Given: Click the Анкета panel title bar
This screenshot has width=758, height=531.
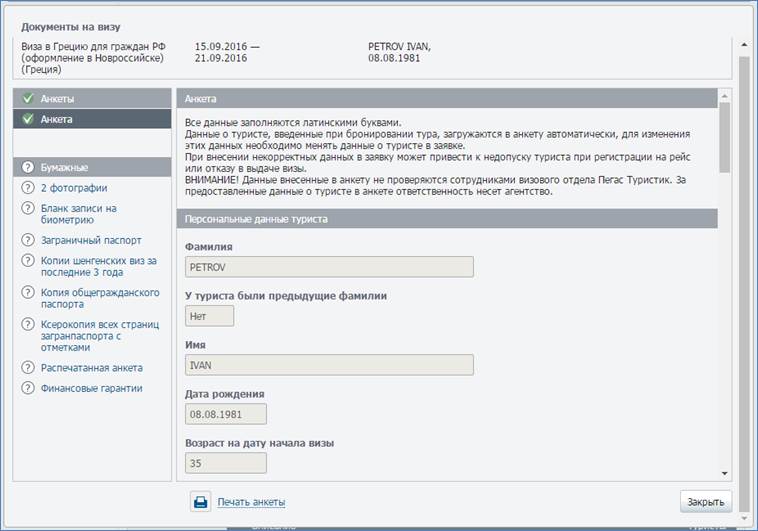Looking at the screenshot, I should tap(447, 99).
